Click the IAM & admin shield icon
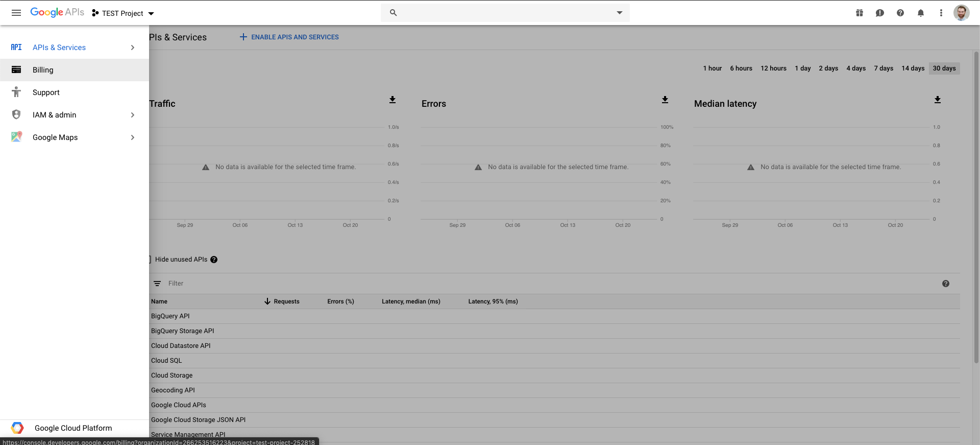Image resolution: width=980 pixels, height=445 pixels. tap(16, 114)
